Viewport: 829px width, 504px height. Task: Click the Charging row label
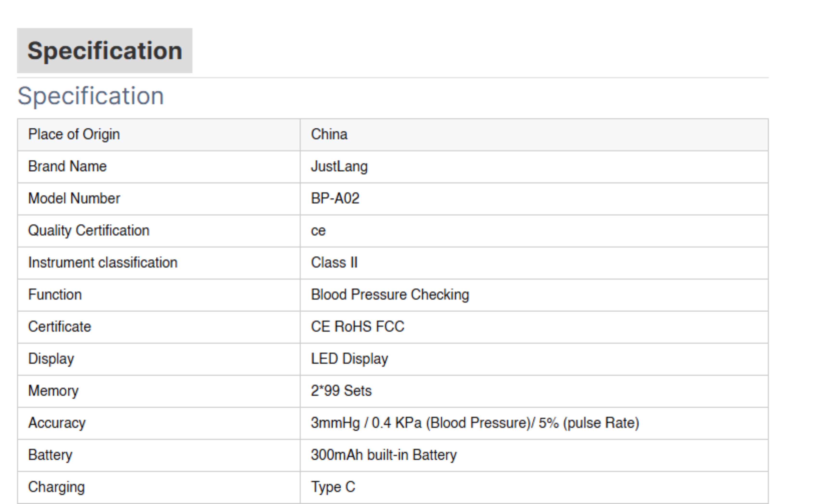click(57, 487)
